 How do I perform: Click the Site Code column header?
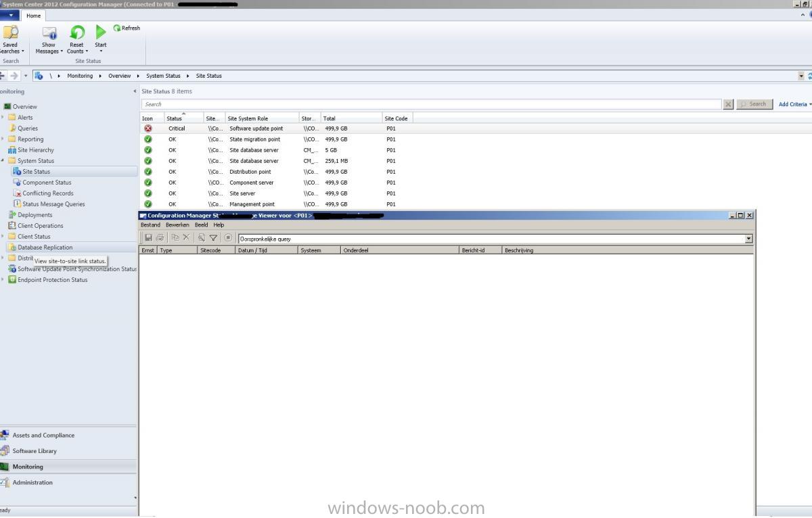[x=397, y=118]
